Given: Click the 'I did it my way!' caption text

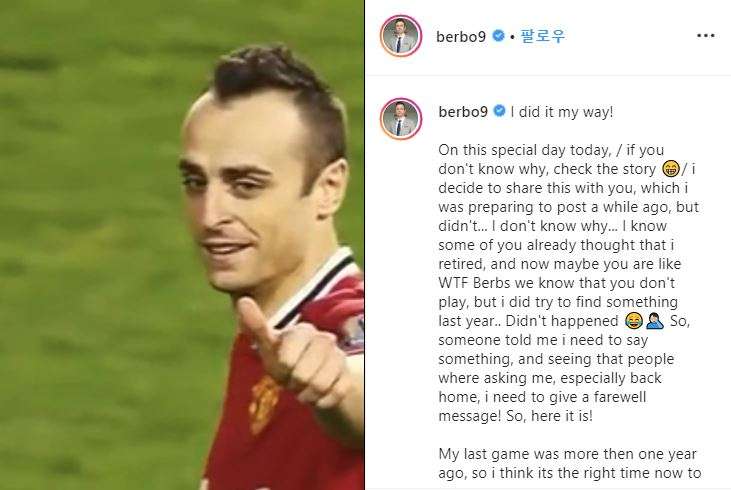Looking at the screenshot, I should [562, 112].
